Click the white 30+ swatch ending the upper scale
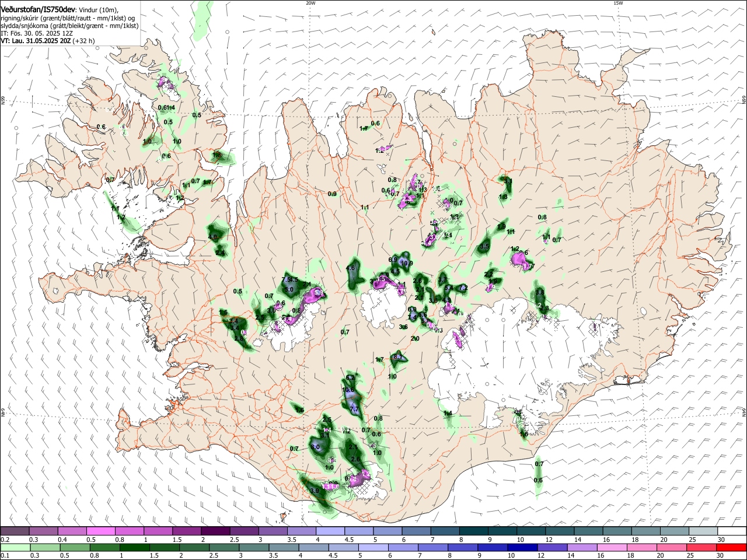The height and width of the screenshot is (560, 747). (x=732, y=531)
